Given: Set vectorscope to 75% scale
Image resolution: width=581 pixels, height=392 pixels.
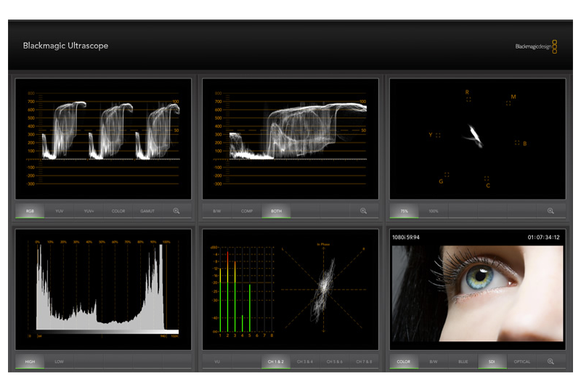Looking at the screenshot, I should pyautogui.click(x=404, y=211).
